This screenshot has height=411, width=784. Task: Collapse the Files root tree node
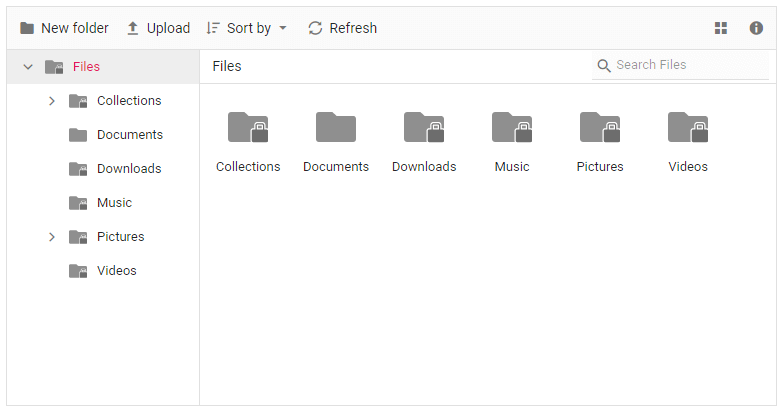[28, 67]
